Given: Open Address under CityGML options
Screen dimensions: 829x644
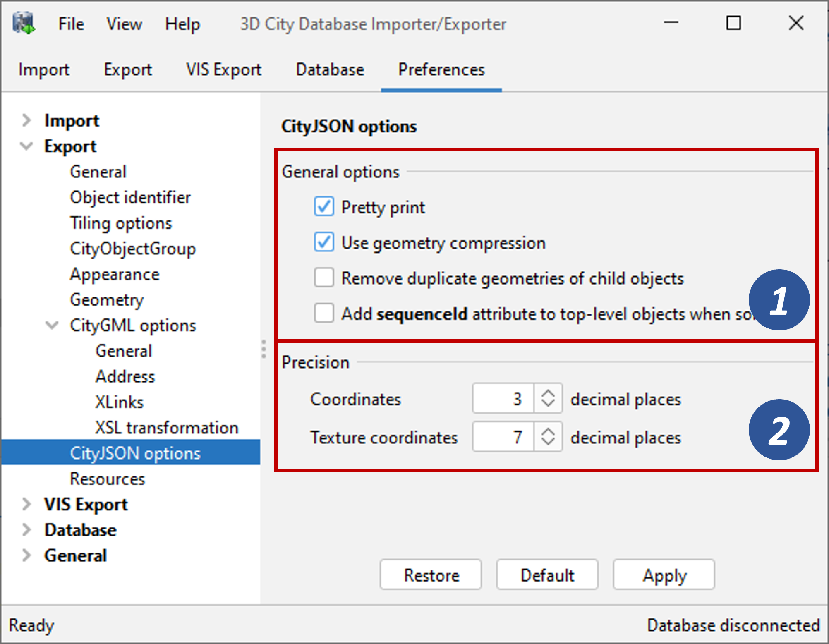Looking at the screenshot, I should coord(125,376).
